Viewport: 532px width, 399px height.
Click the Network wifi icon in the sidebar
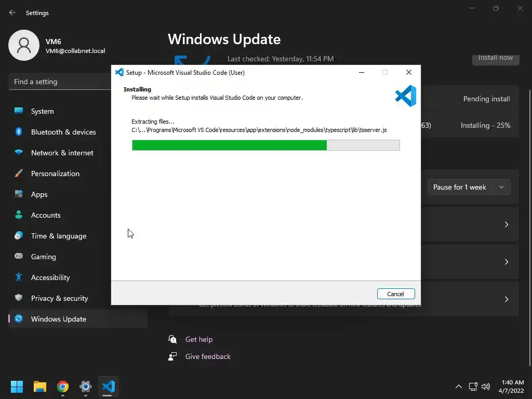point(19,153)
